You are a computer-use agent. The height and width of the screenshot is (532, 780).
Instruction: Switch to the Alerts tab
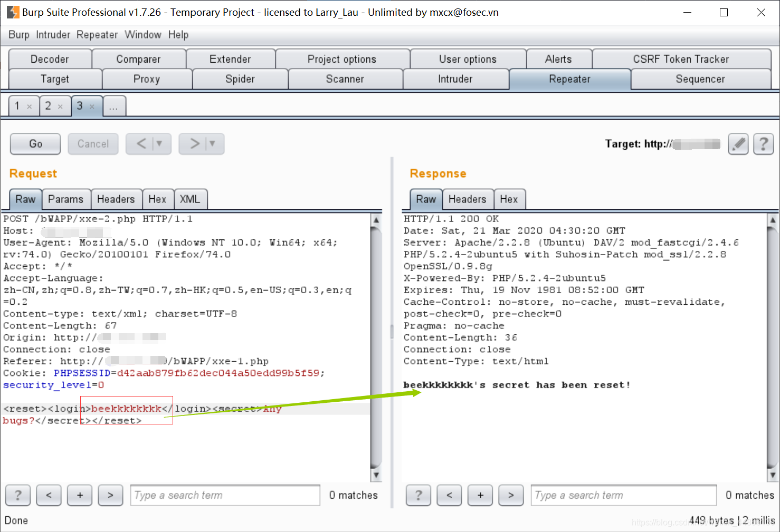coord(558,59)
